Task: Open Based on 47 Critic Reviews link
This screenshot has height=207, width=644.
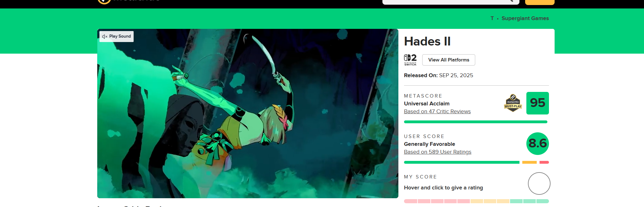Action: (437, 111)
